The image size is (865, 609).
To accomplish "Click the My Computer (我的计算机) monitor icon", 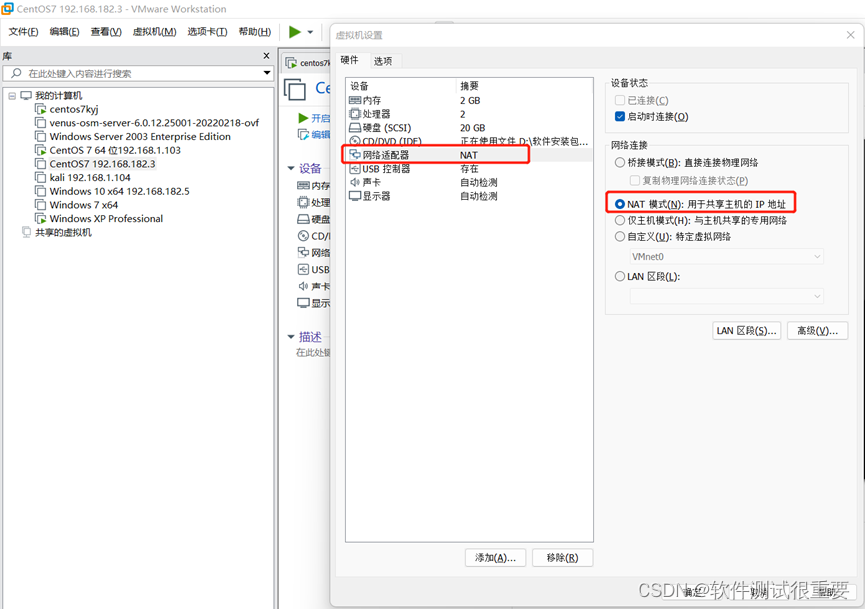I will (x=26, y=95).
